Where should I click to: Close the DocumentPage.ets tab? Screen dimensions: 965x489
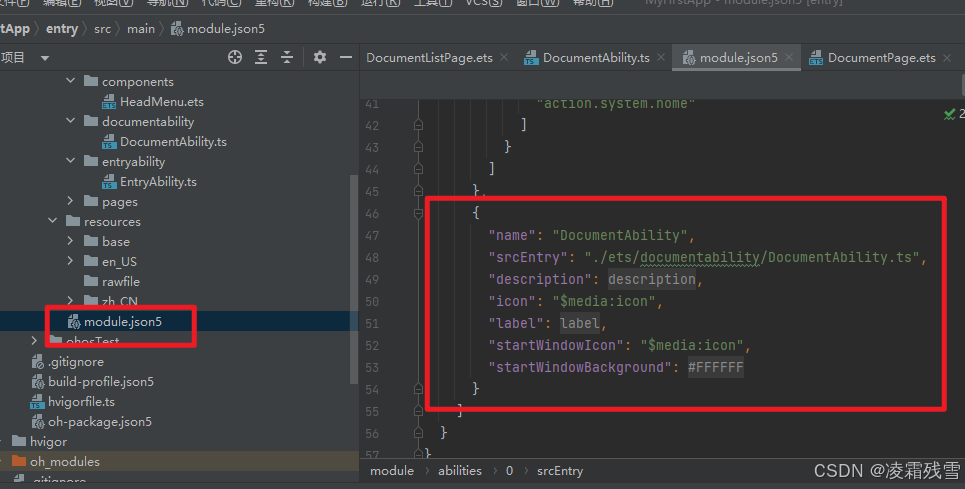tap(947, 57)
